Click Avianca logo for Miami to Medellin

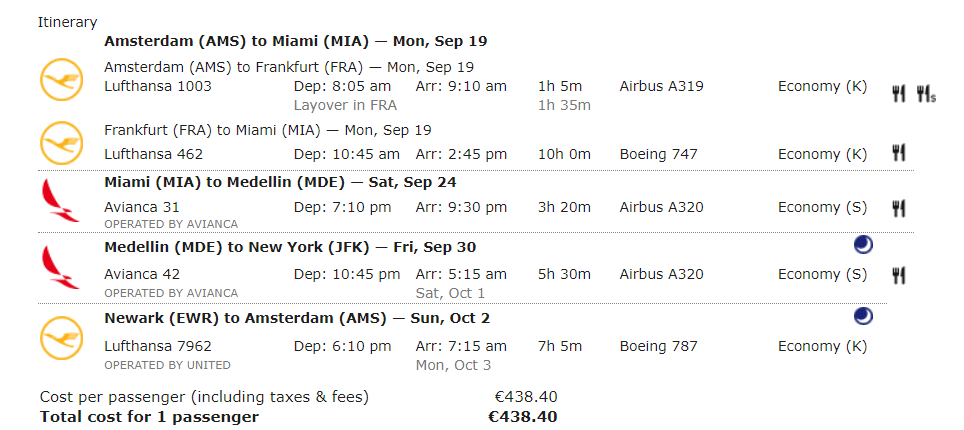tap(60, 201)
